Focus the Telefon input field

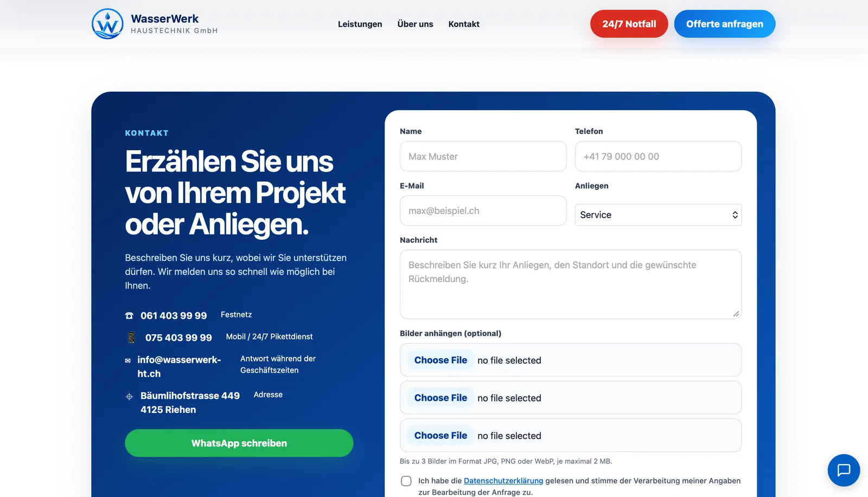[x=658, y=156]
